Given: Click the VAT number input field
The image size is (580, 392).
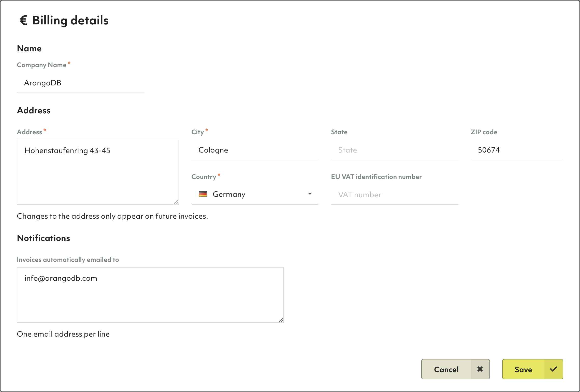Looking at the screenshot, I should tap(394, 195).
